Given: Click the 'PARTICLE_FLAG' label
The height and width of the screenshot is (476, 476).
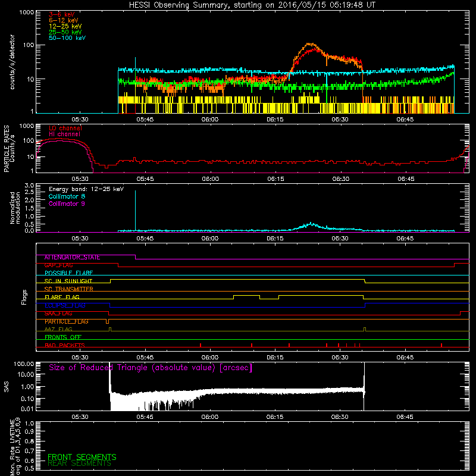Looking at the screenshot, I should point(67,321).
